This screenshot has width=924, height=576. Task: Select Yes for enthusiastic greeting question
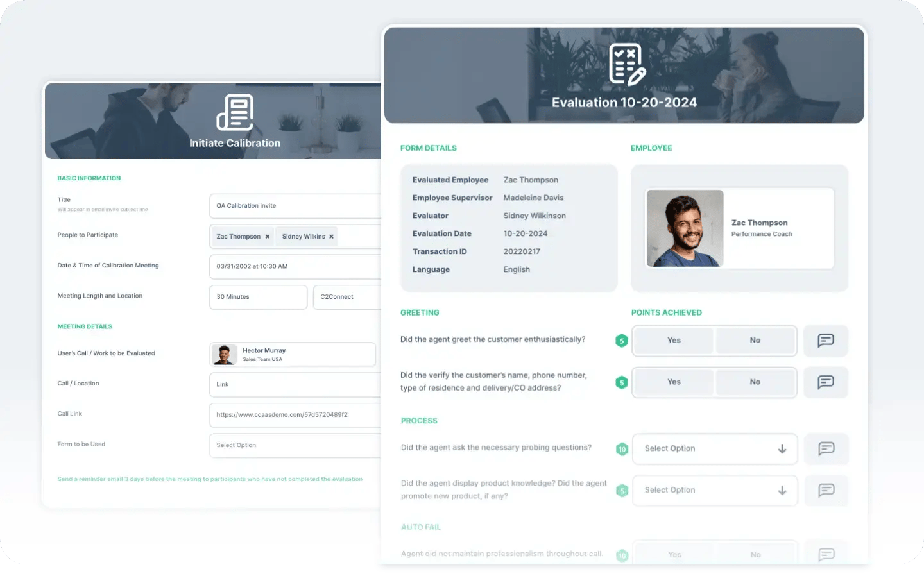[x=674, y=341]
